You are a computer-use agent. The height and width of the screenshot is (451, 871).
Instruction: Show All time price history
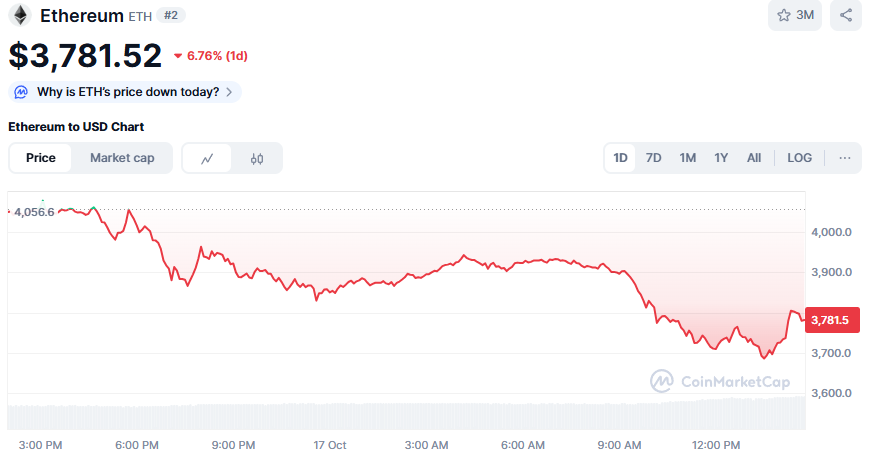coord(754,158)
